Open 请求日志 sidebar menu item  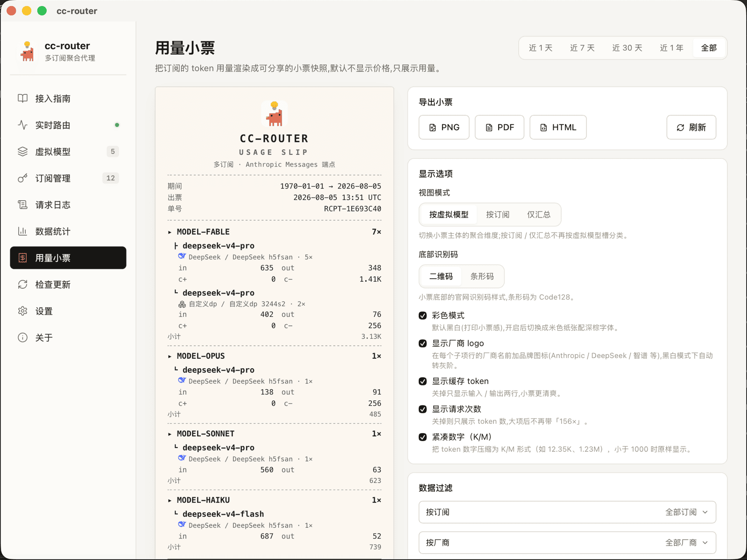click(68, 205)
